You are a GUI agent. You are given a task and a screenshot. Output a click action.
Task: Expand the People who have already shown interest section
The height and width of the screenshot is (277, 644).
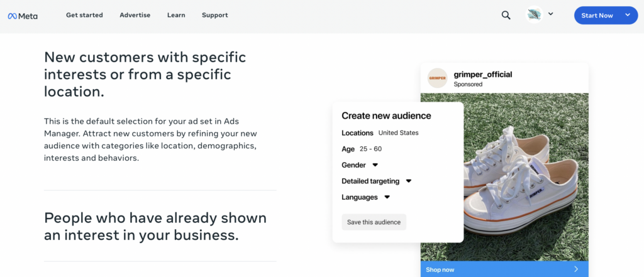155,227
